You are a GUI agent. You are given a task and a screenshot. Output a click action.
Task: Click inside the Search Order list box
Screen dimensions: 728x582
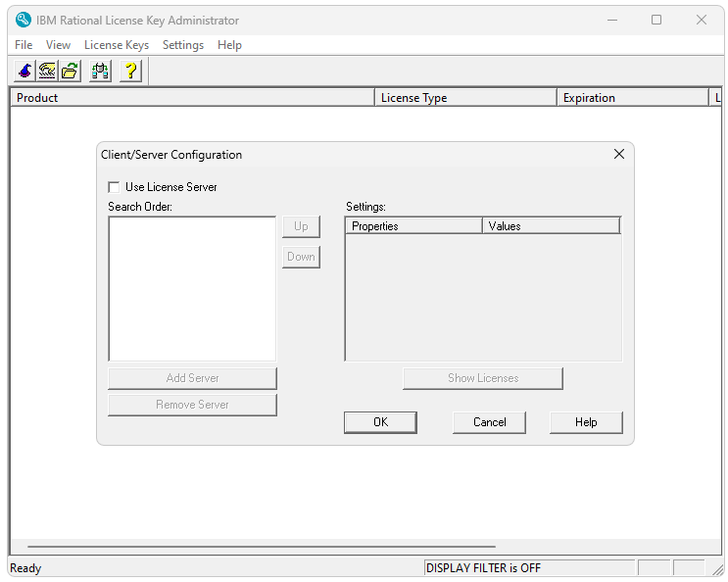[x=192, y=289]
